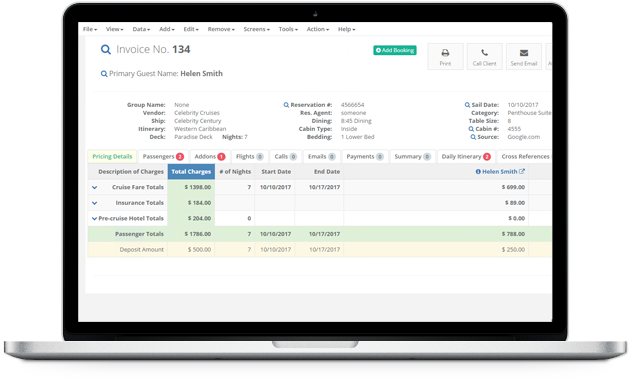Viewport: 632px width, 378px height.
Task: Click the $ 788.00 Passenger Totals value
Action: (513, 234)
